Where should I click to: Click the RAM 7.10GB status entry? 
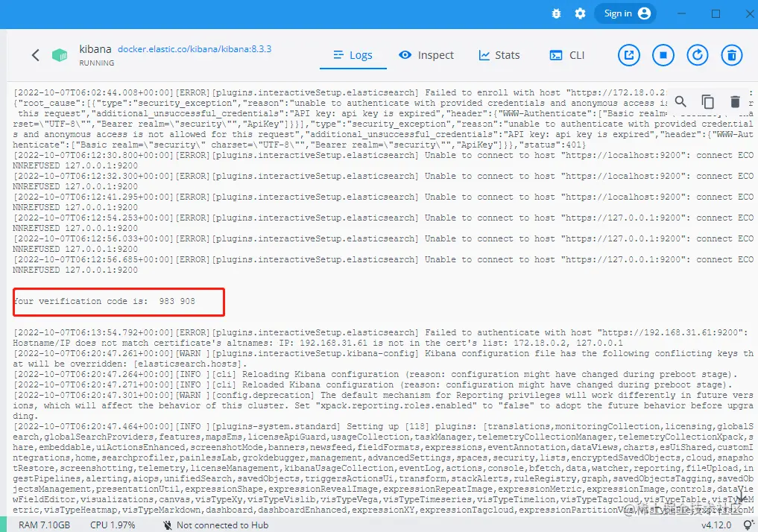44,525
